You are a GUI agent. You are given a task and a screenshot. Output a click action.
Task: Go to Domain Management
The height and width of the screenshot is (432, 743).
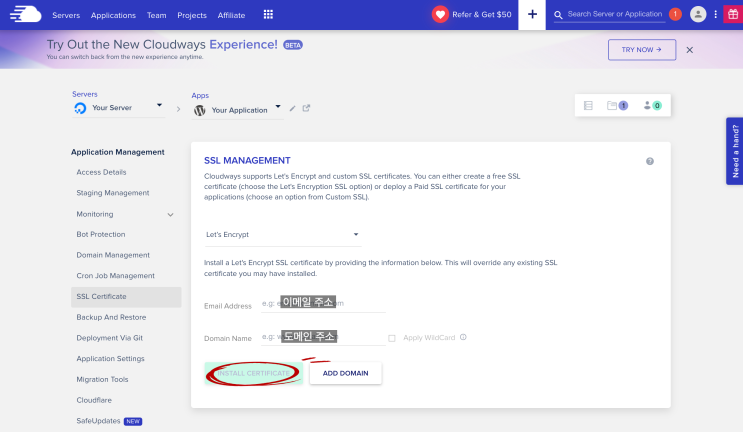pyautogui.click(x=113, y=255)
